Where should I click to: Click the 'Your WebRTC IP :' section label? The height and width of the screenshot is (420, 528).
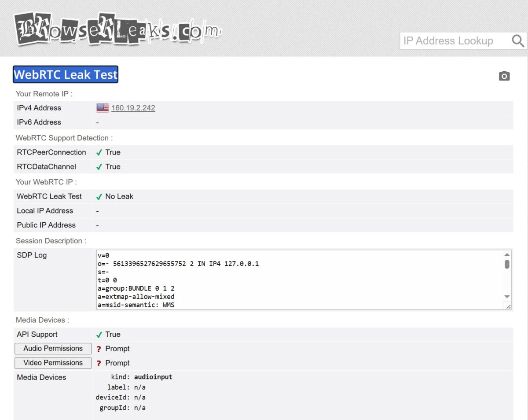pos(46,182)
